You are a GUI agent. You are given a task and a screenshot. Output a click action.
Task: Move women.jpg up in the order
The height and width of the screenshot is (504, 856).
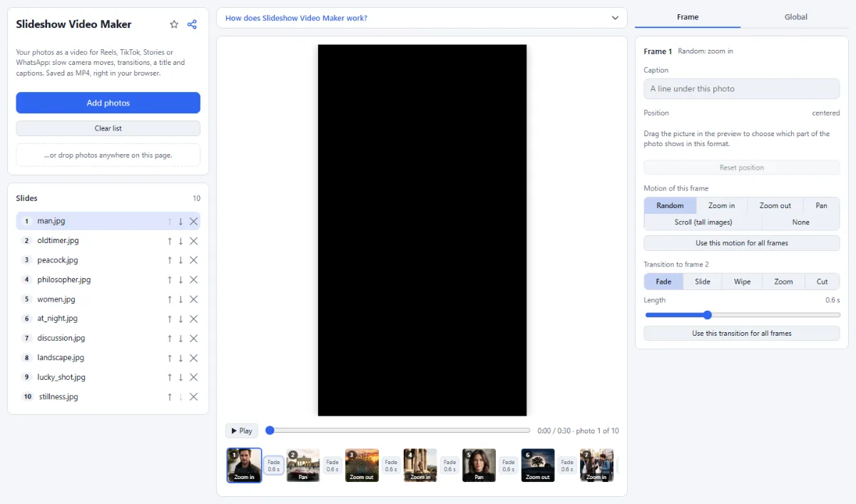170,299
